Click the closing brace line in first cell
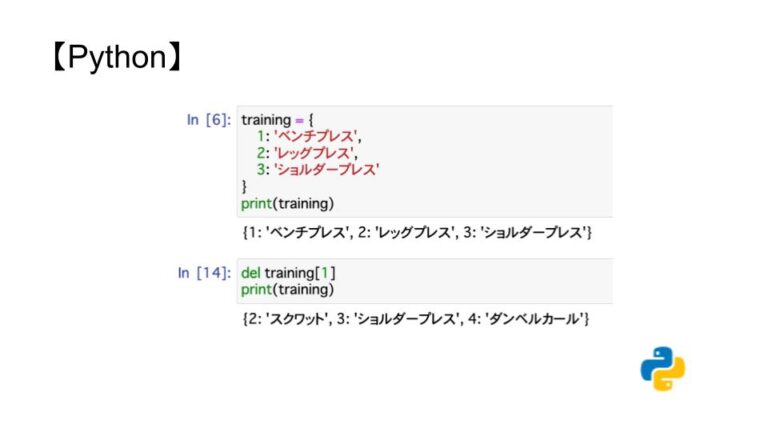This screenshot has height=432, width=768. coord(244,186)
